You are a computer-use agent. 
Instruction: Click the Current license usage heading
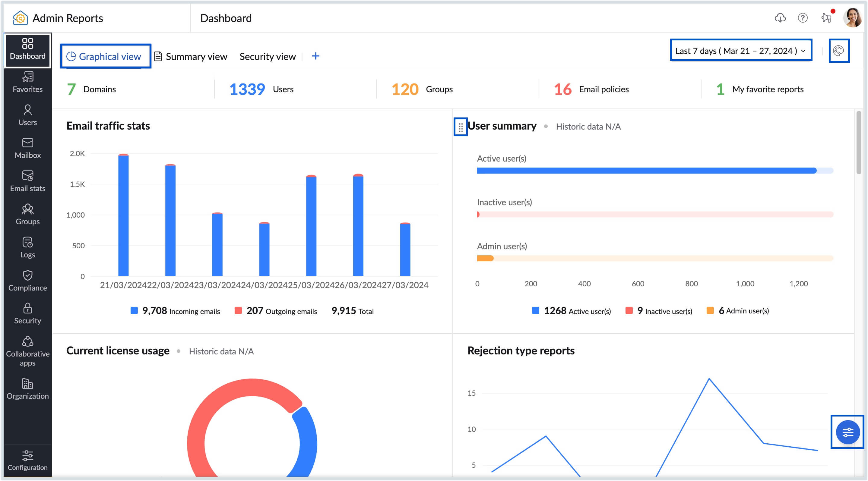[x=118, y=351]
